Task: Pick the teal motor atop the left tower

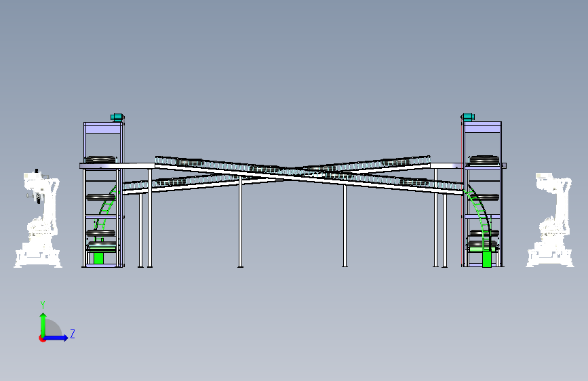Action: [x=117, y=117]
